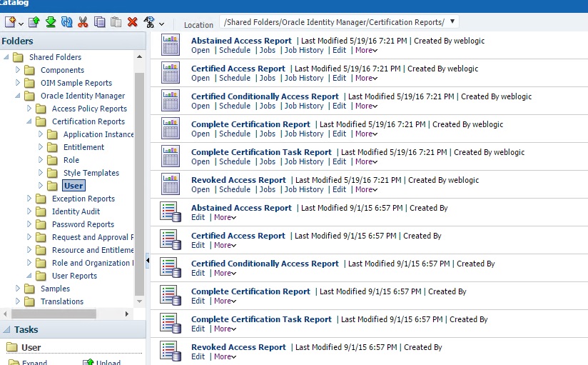Click the Paste clipboard icon

[x=116, y=22]
